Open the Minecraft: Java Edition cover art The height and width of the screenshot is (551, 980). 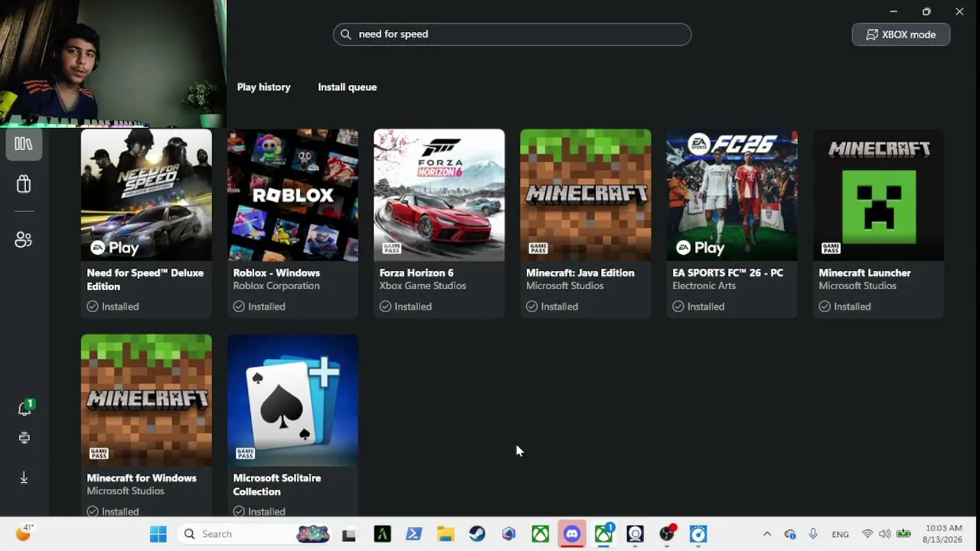586,195
